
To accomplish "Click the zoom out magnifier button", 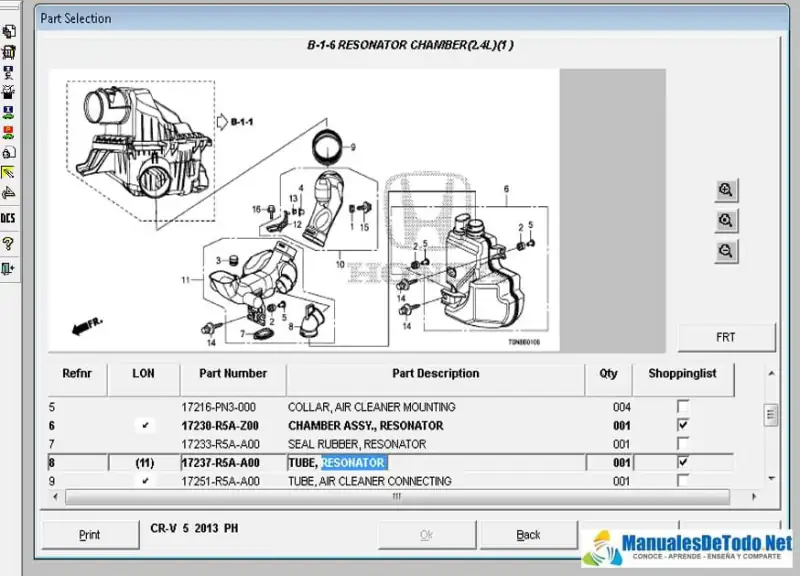I will coord(726,251).
